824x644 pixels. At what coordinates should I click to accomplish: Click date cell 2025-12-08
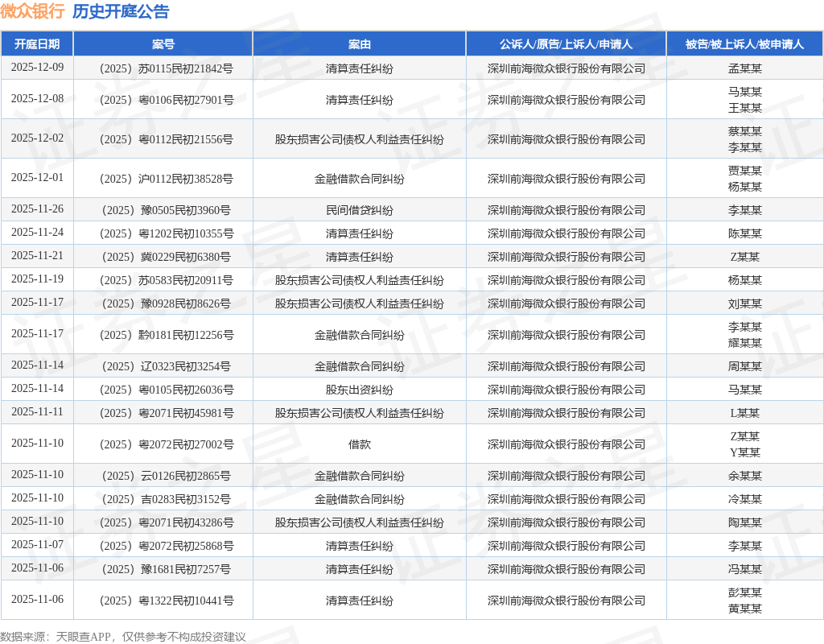coord(37,99)
